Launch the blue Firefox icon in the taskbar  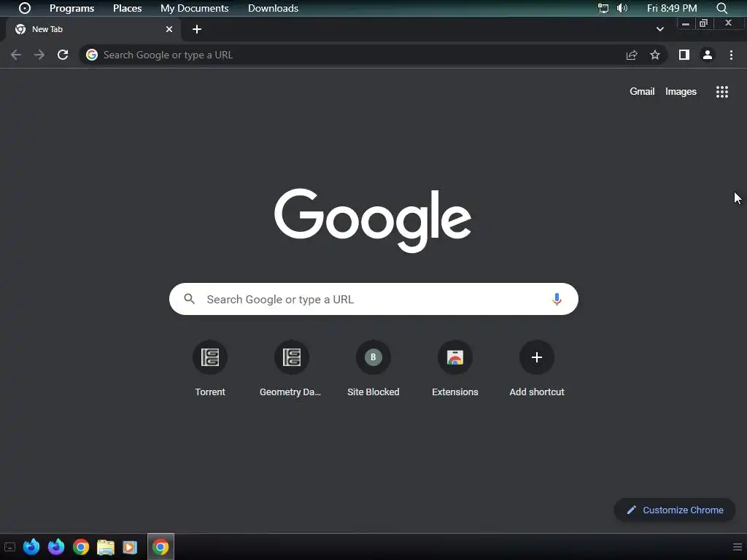coord(31,547)
